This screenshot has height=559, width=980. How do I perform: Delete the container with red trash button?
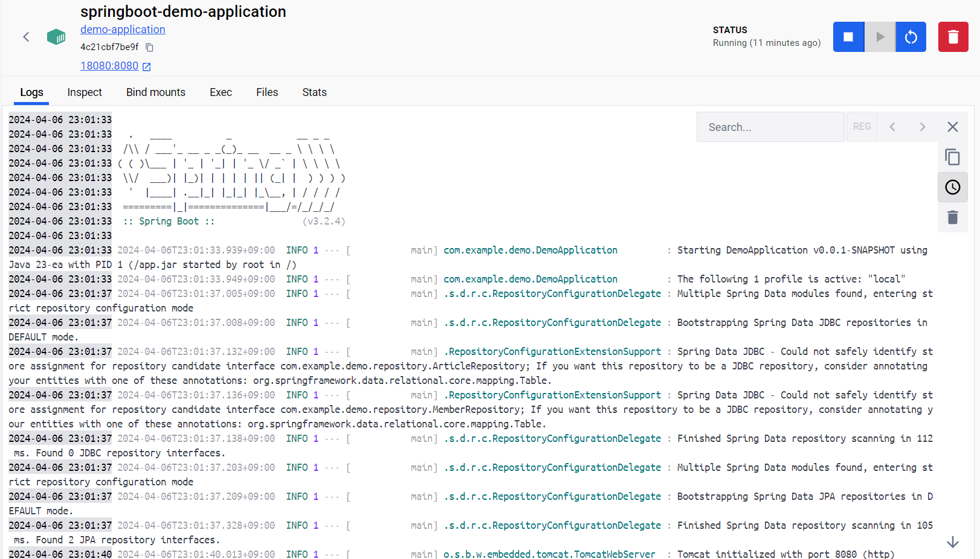(953, 37)
